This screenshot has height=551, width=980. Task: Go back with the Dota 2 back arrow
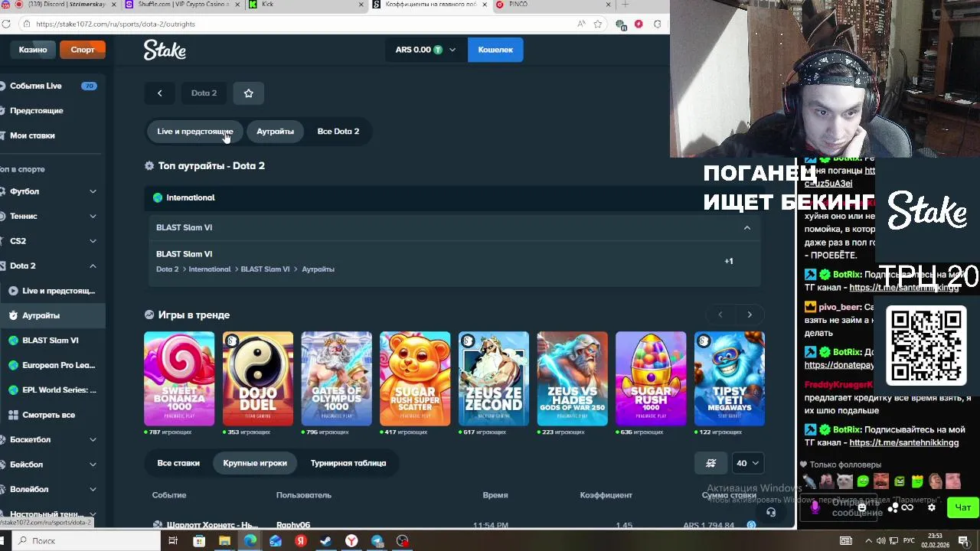160,93
